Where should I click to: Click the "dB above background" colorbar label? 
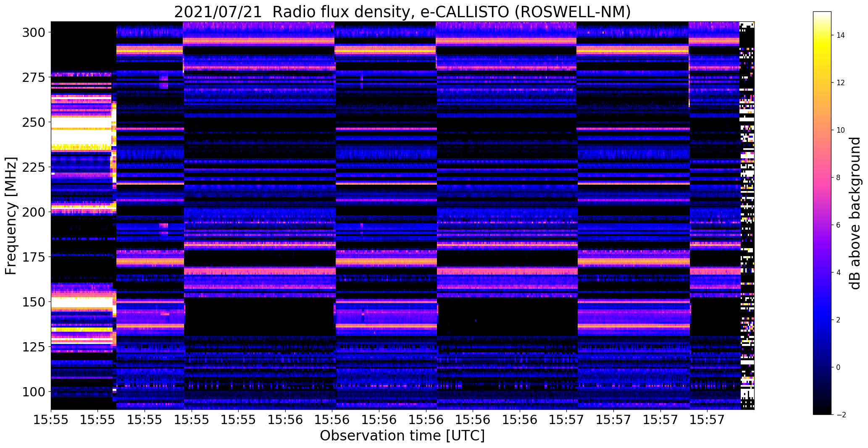[x=855, y=213]
